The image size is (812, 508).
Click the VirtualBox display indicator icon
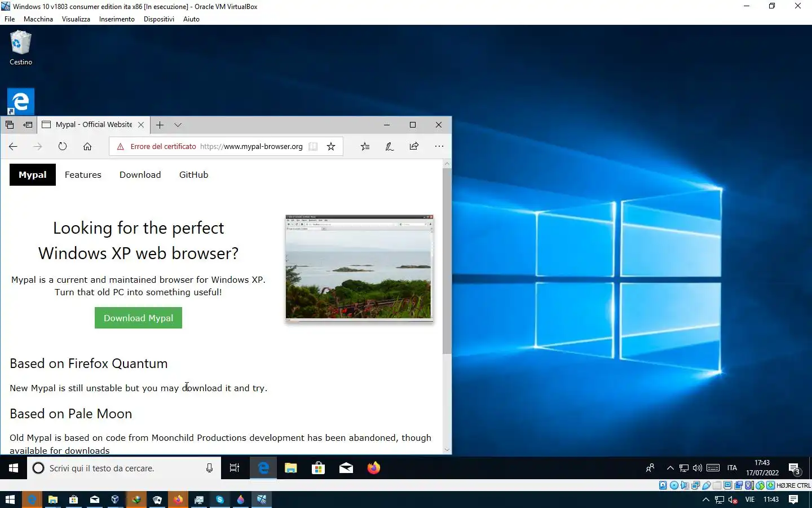[727, 485]
